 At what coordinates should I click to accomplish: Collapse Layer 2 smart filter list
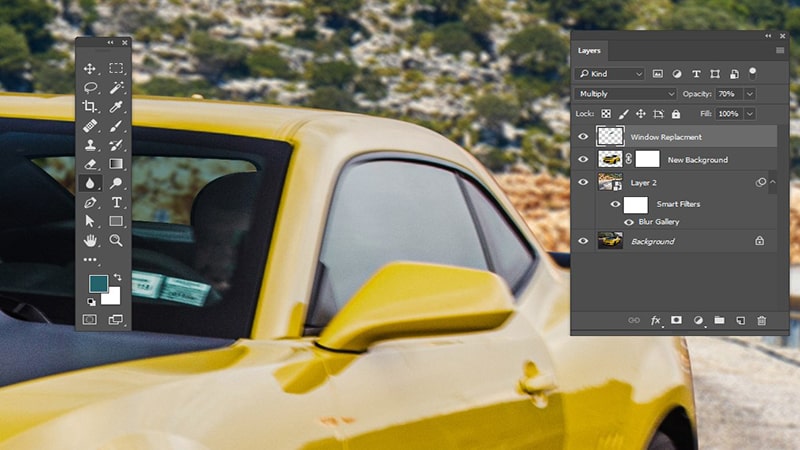pyautogui.click(x=772, y=182)
